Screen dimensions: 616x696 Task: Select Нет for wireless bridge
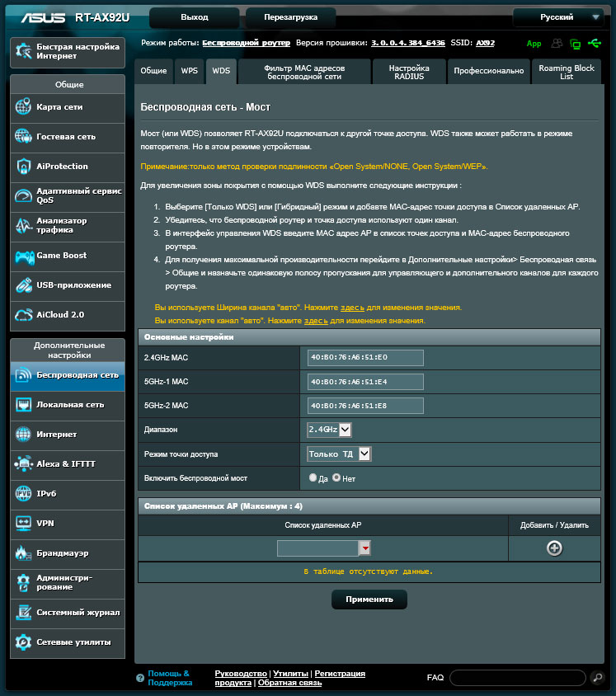point(336,477)
